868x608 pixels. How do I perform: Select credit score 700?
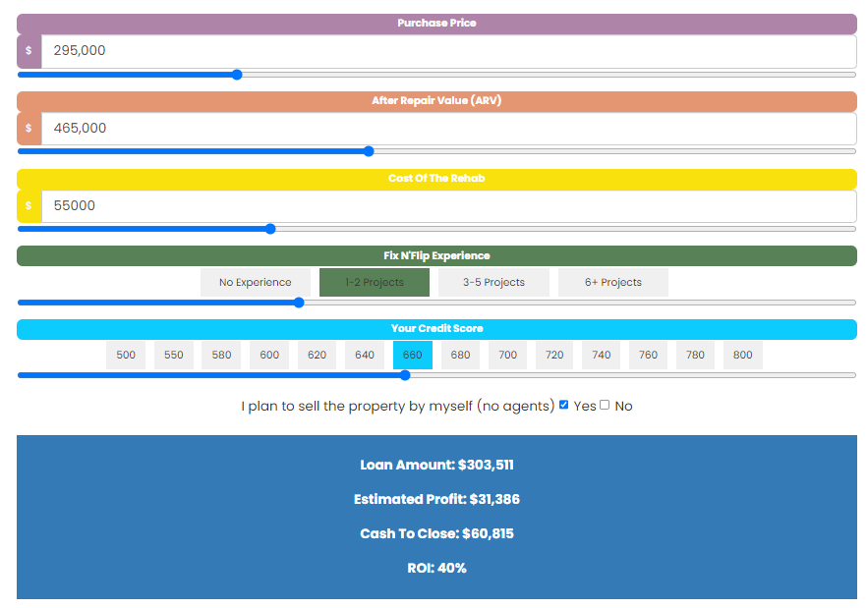pos(507,356)
